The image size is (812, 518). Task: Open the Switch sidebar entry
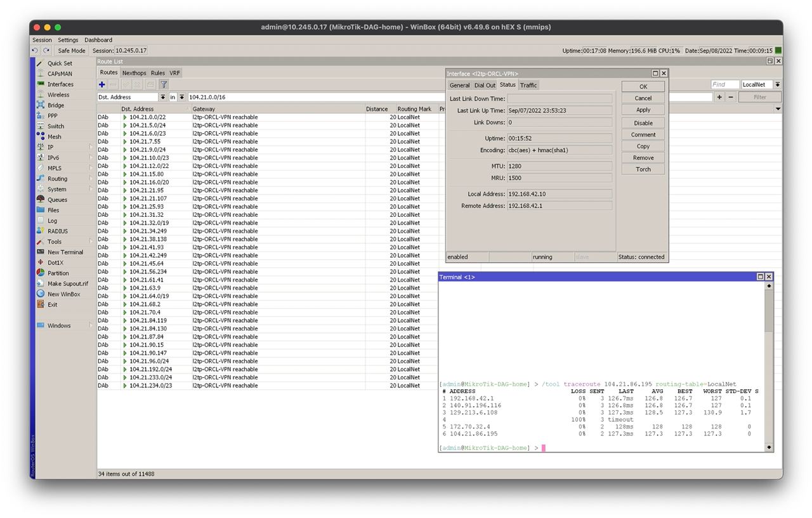(56, 126)
